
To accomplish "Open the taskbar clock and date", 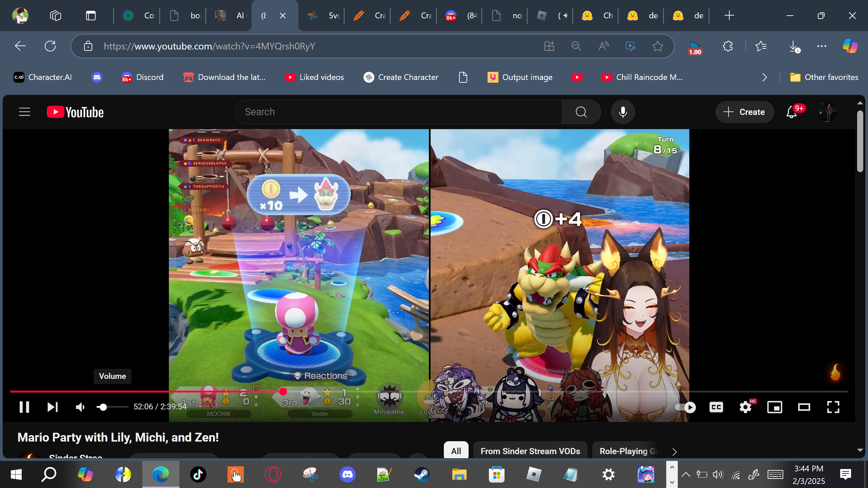I will tap(809, 474).
